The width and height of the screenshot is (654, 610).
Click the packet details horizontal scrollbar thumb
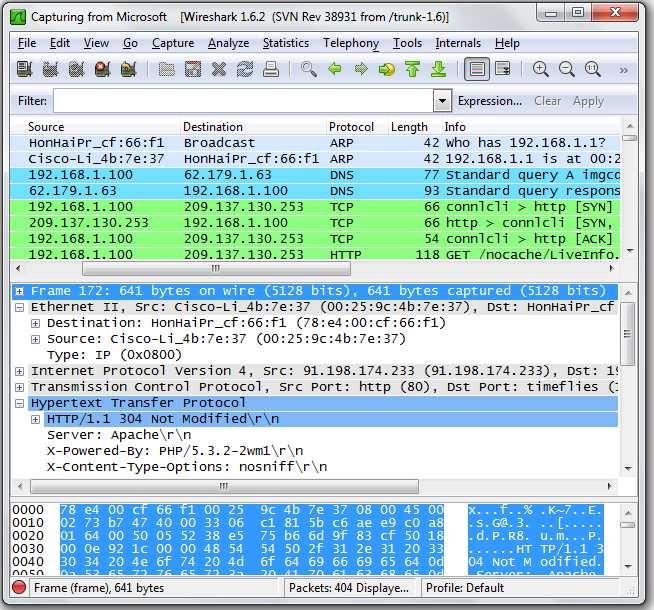(x=224, y=486)
